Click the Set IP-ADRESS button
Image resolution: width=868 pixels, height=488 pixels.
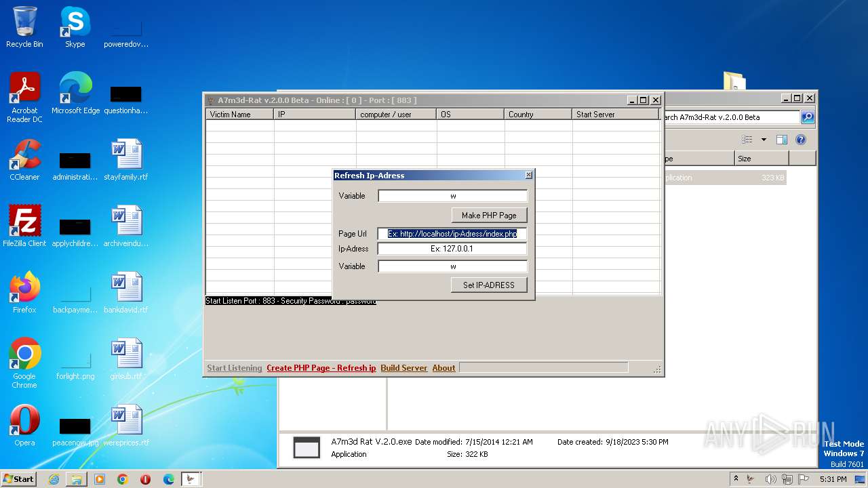tap(489, 285)
